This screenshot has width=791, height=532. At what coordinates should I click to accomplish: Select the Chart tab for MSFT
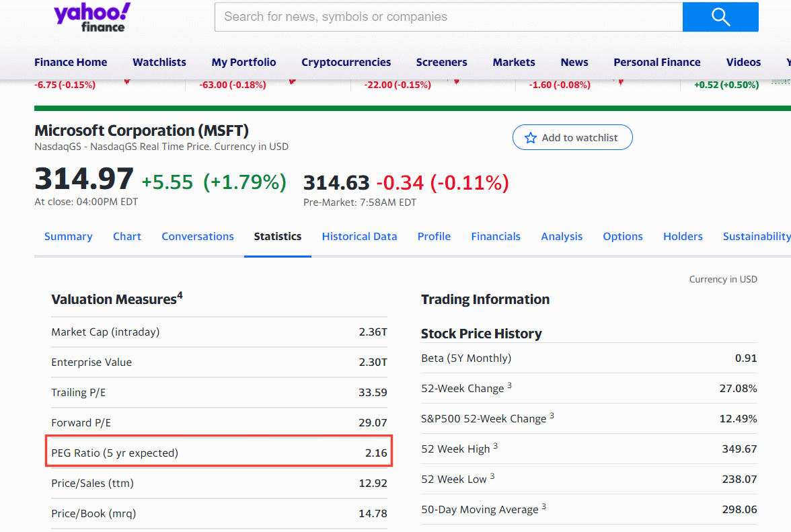[x=127, y=236]
